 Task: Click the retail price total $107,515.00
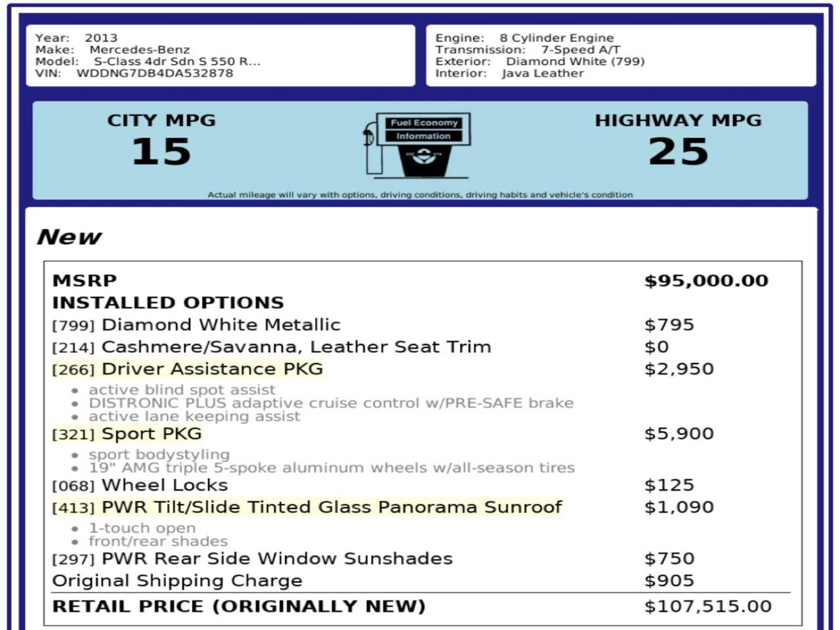[x=707, y=606]
